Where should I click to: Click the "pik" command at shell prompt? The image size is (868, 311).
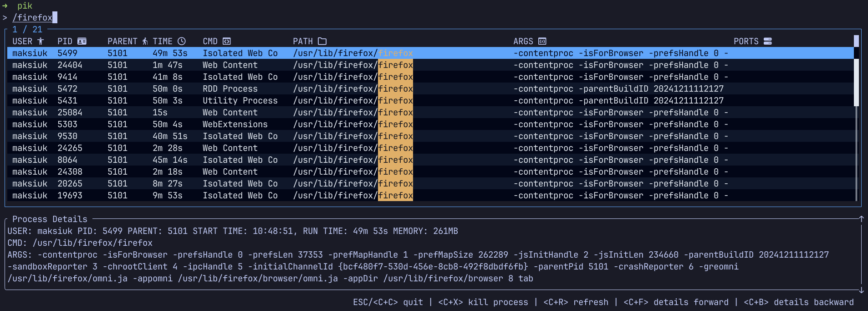click(25, 5)
